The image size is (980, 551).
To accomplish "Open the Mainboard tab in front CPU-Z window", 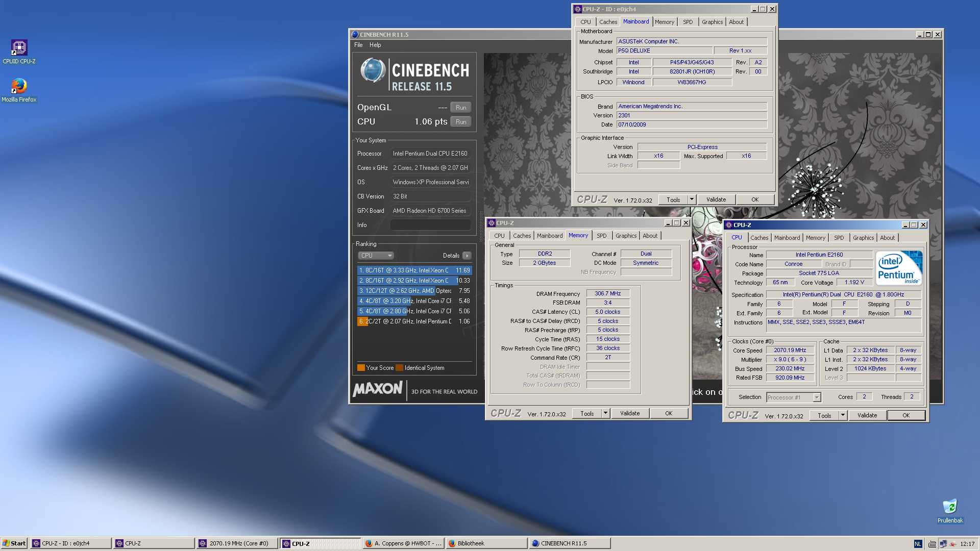I will coord(787,238).
